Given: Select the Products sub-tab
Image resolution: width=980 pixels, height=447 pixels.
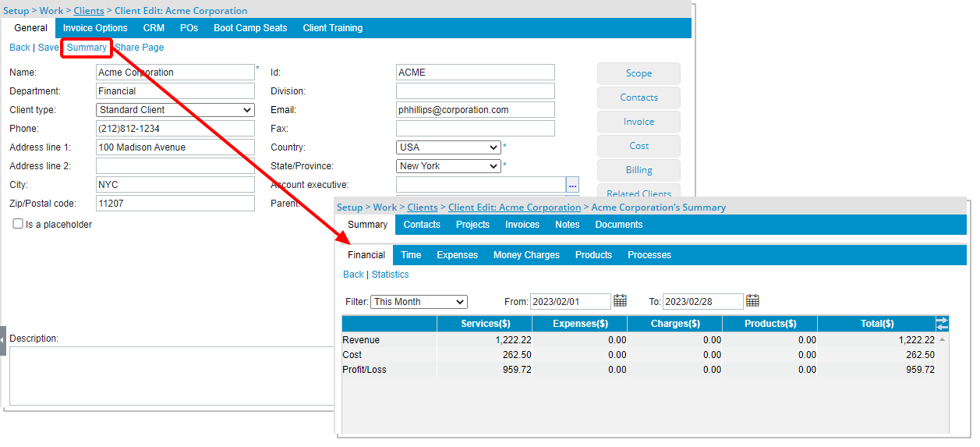Looking at the screenshot, I should click(x=593, y=255).
